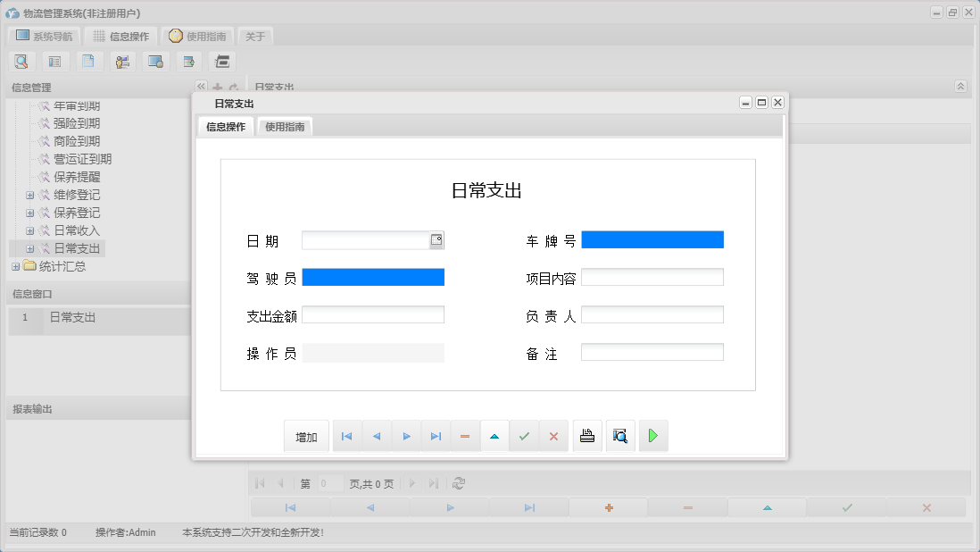Expand the 统计汇总 folder
This screenshot has height=552, width=980.
point(15,266)
